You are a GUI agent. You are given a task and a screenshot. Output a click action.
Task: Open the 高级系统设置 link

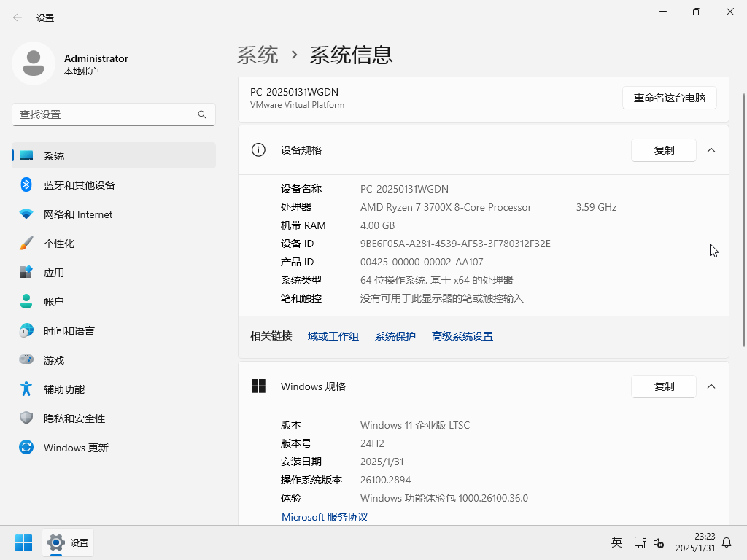tap(462, 336)
